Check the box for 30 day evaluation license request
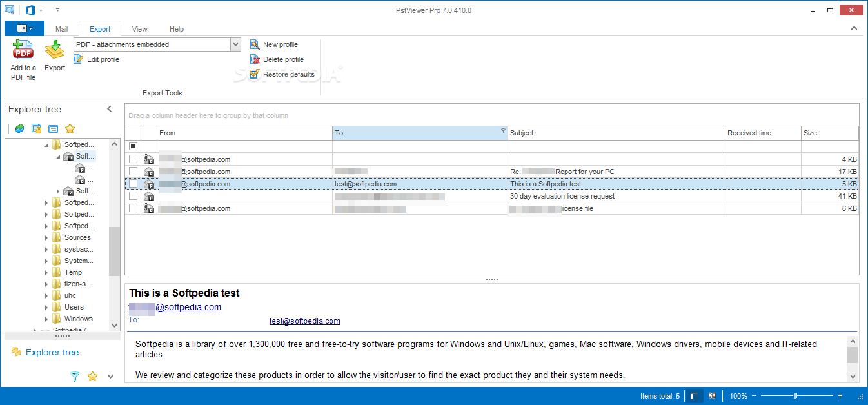 click(133, 196)
